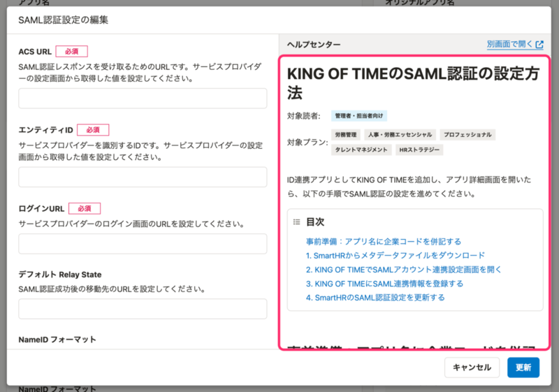Click the プロフェッショナル plan tag
Viewport: 559px width, 392px height.
(467, 135)
